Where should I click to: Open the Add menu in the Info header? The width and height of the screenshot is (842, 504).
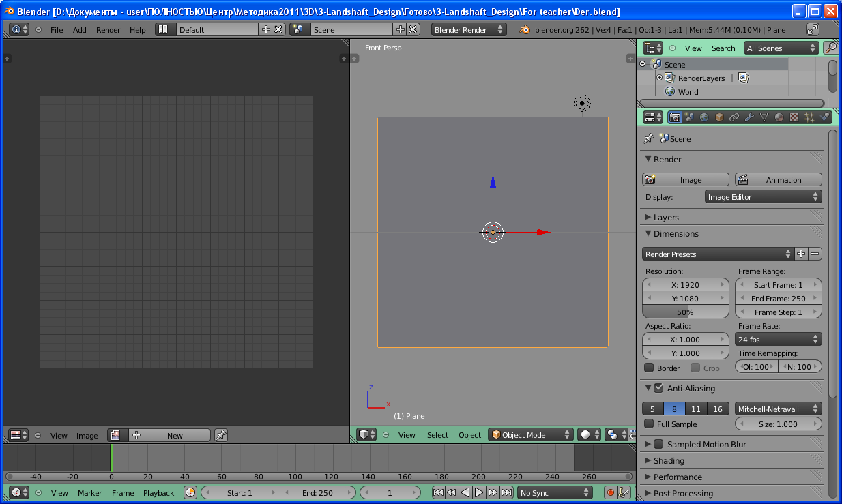[x=80, y=30]
